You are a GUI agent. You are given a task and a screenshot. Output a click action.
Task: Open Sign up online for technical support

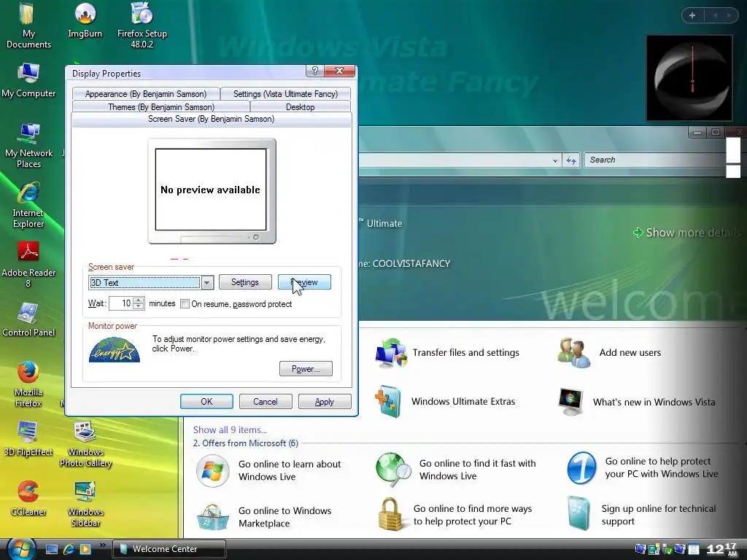641,514
